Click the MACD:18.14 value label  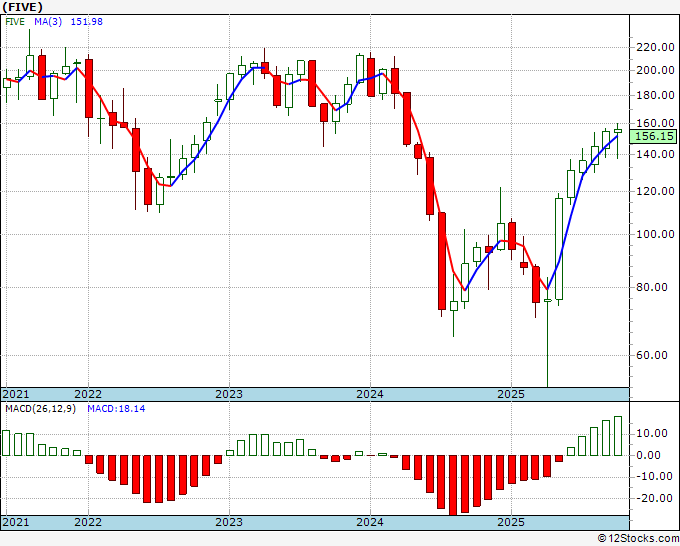(116, 409)
